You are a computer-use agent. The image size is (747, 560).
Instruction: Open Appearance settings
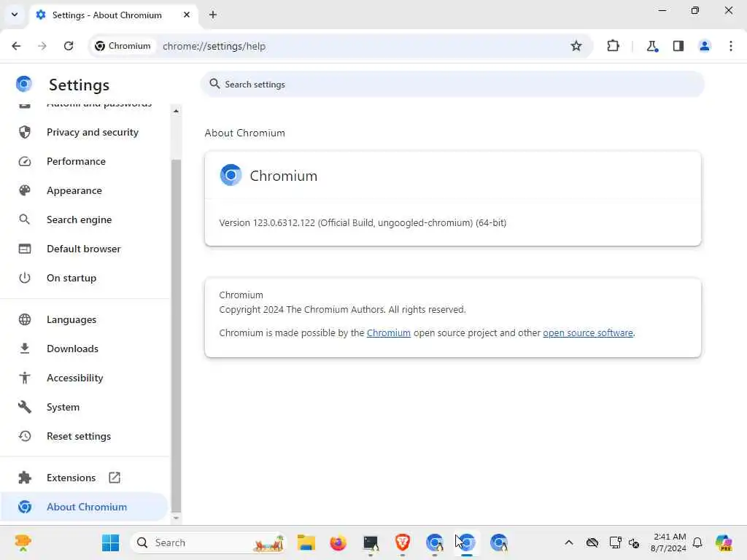[85, 190]
